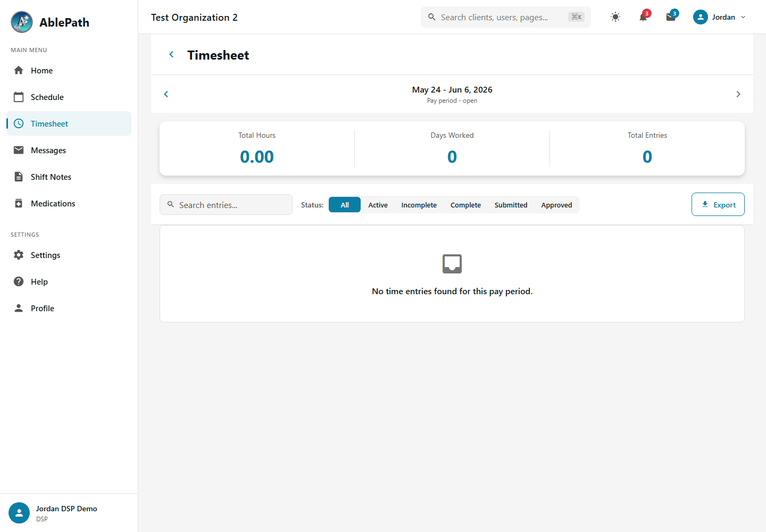Go to next pay period

pos(738,94)
